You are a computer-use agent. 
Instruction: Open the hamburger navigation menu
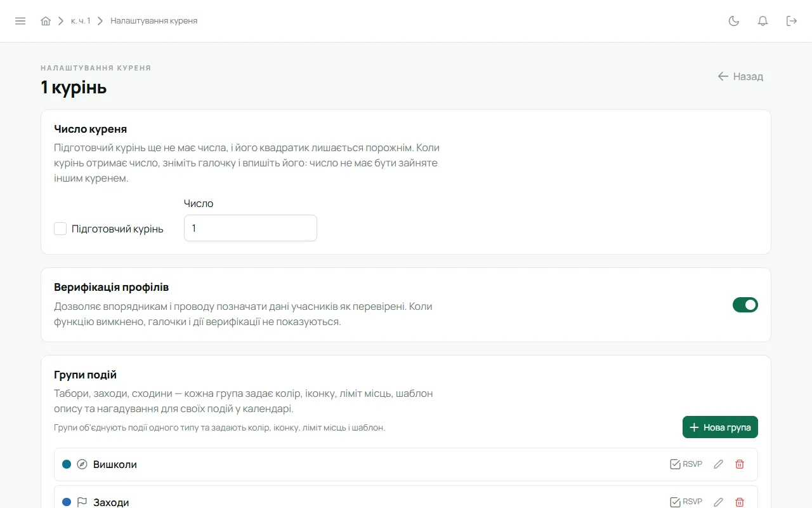[20, 21]
